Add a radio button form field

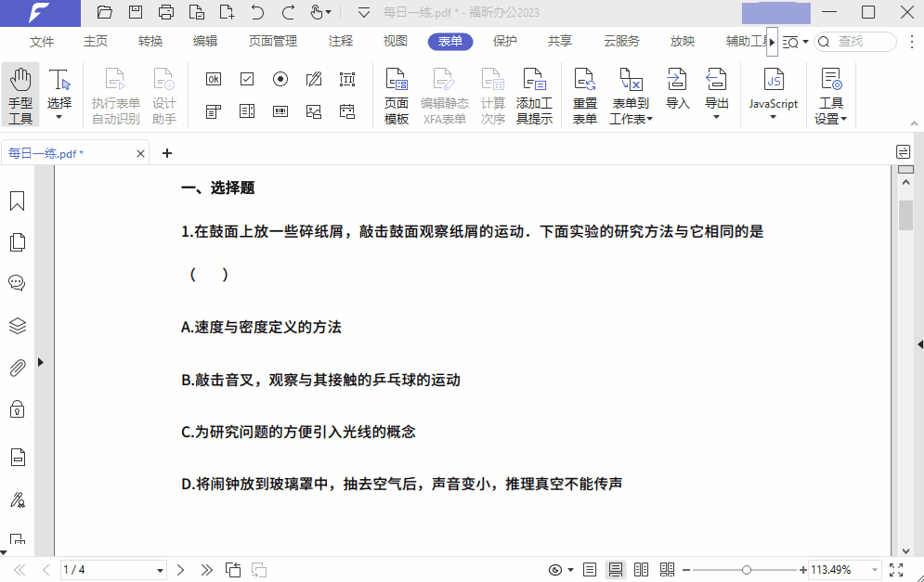pos(280,79)
